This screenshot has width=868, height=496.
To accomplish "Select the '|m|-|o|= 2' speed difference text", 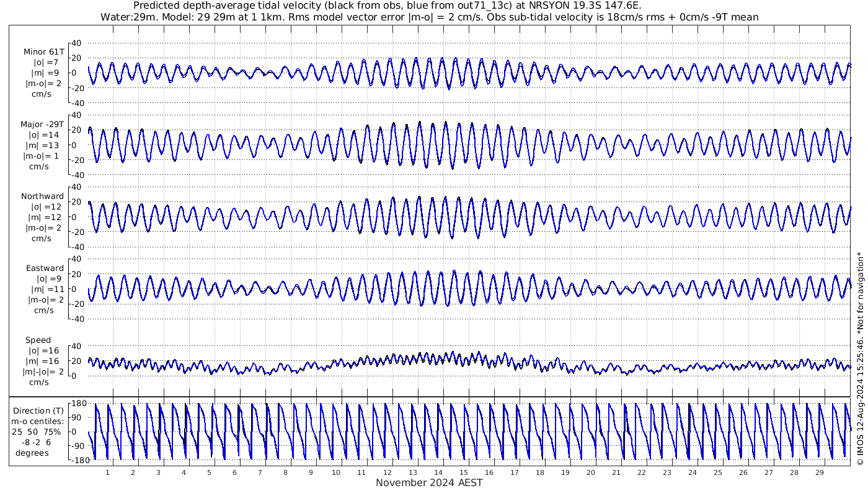I will [x=43, y=372].
